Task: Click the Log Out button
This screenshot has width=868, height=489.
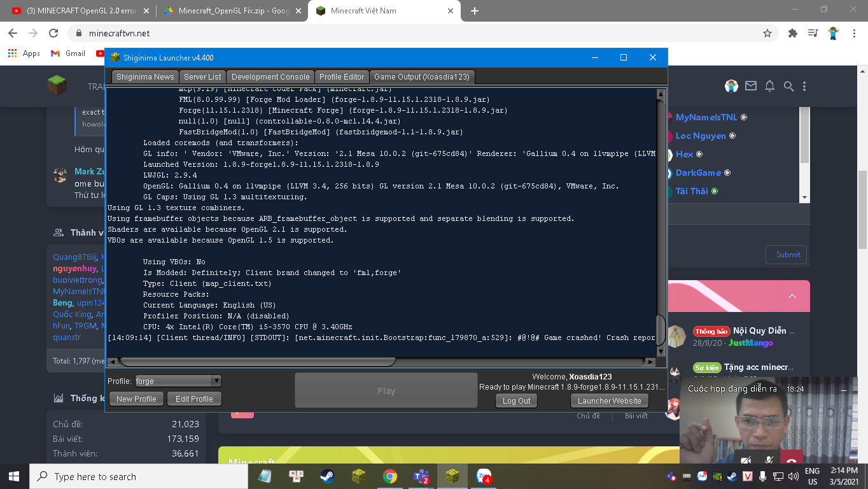Action: pos(516,400)
